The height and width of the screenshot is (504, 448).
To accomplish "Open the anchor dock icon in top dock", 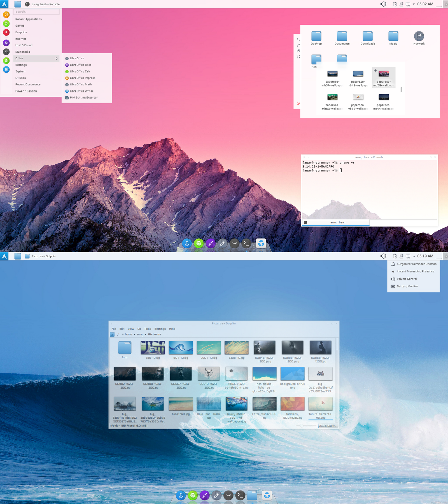I will click(x=187, y=243).
